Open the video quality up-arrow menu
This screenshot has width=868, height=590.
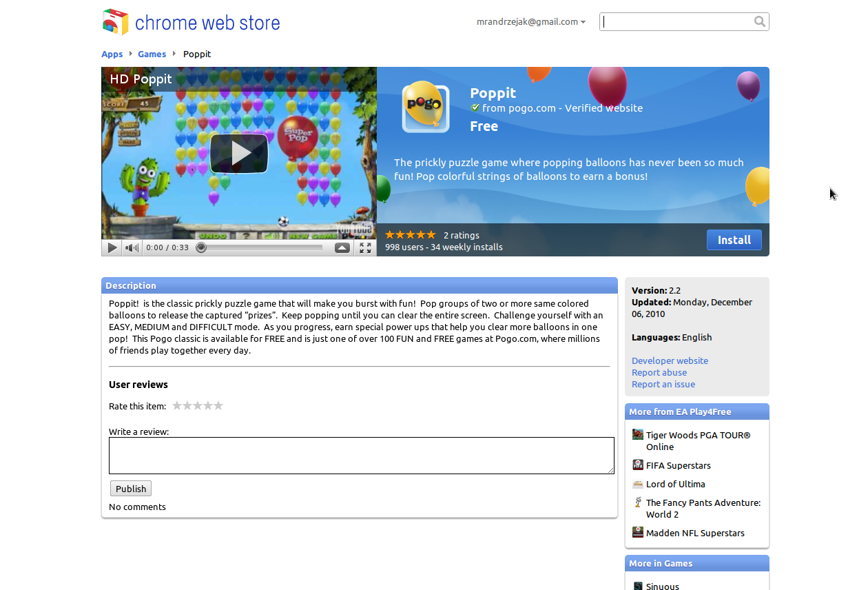[x=342, y=247]
